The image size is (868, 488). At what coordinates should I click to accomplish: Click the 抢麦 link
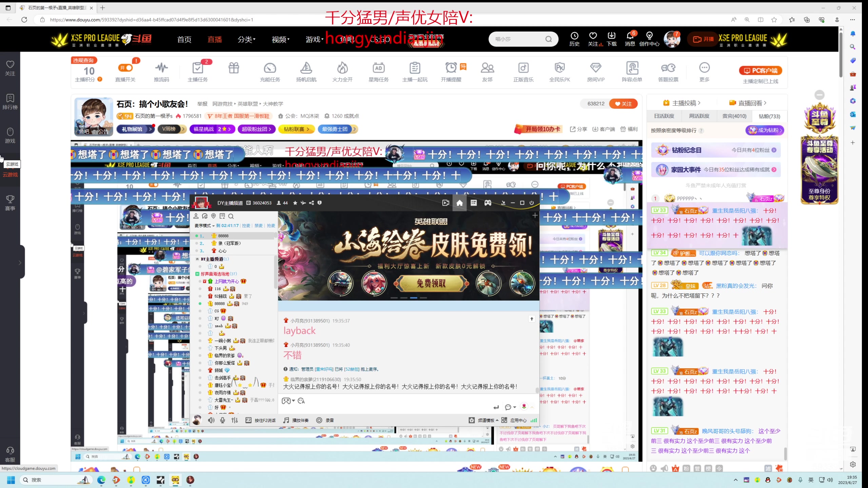click(271, 226)
